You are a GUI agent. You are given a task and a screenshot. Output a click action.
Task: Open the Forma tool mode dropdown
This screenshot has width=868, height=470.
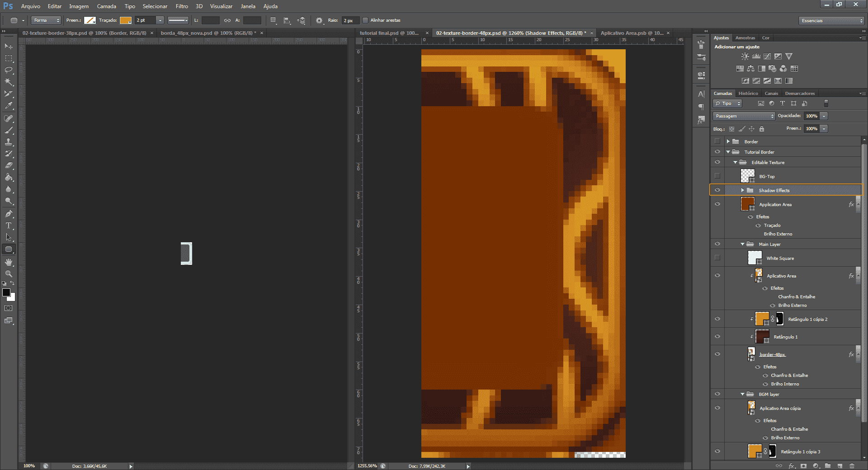pyautogui.click(x=46, y=20)
